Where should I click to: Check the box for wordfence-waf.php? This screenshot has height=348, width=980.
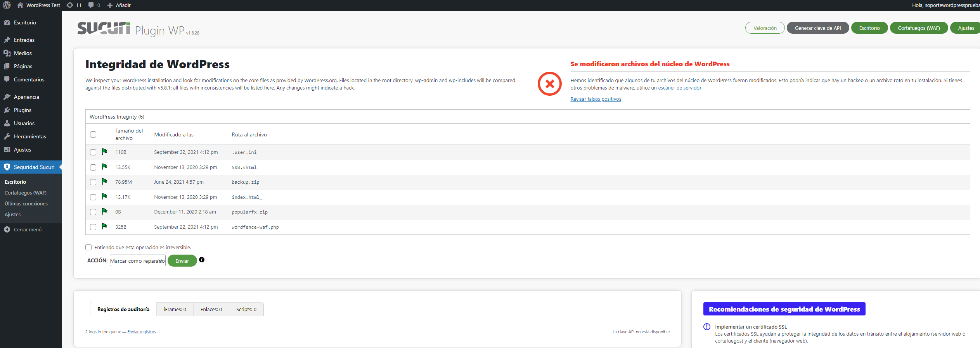click(x=93, y=227)
